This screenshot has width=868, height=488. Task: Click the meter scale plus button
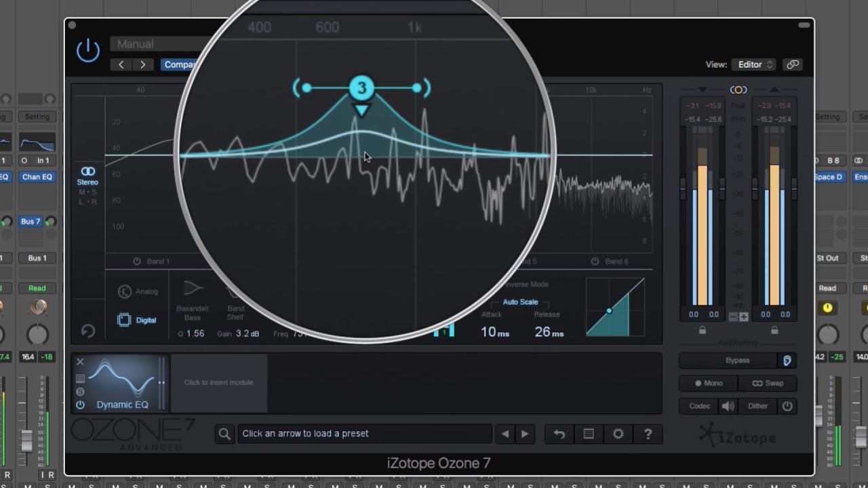743,317
